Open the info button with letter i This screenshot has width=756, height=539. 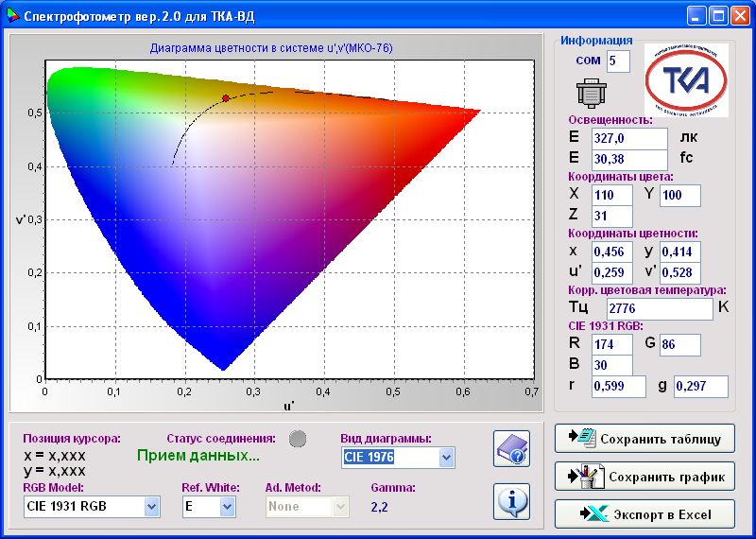pyautogui.click(x=511, y=499)
